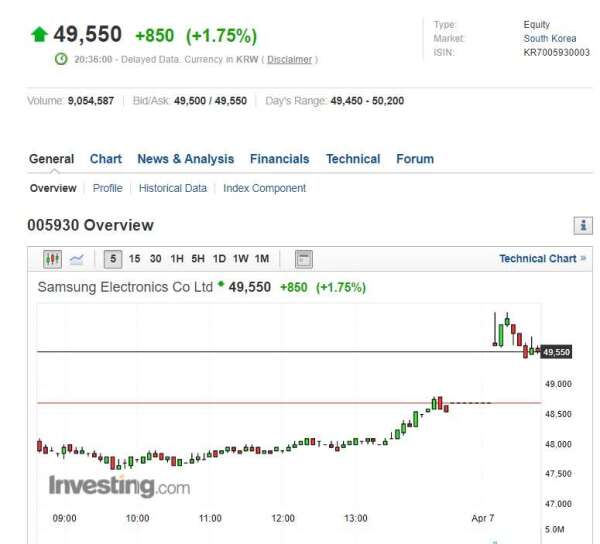Switch chart to 1W interval

(240, 259)
